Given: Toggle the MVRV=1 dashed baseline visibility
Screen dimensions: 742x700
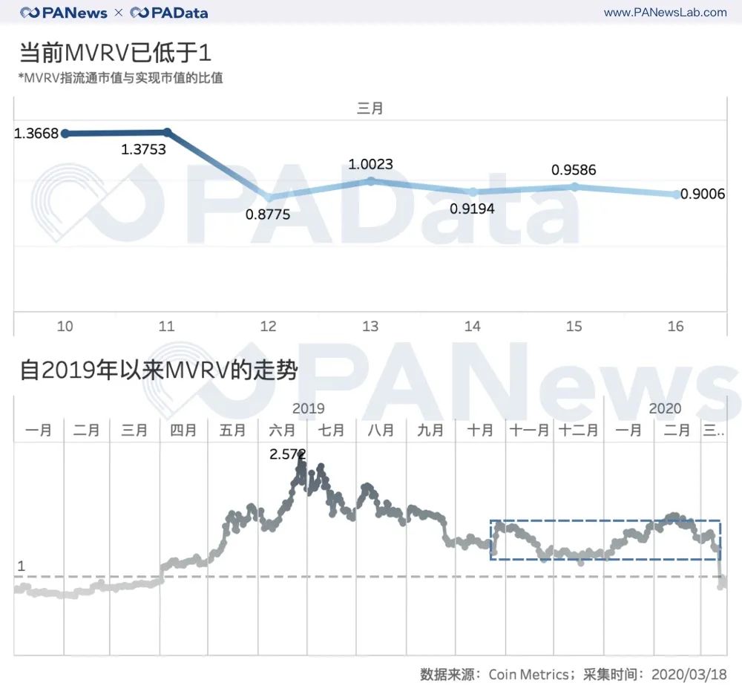Looking at the screenshot, I should pyautogui.click(x=371, y=576).
